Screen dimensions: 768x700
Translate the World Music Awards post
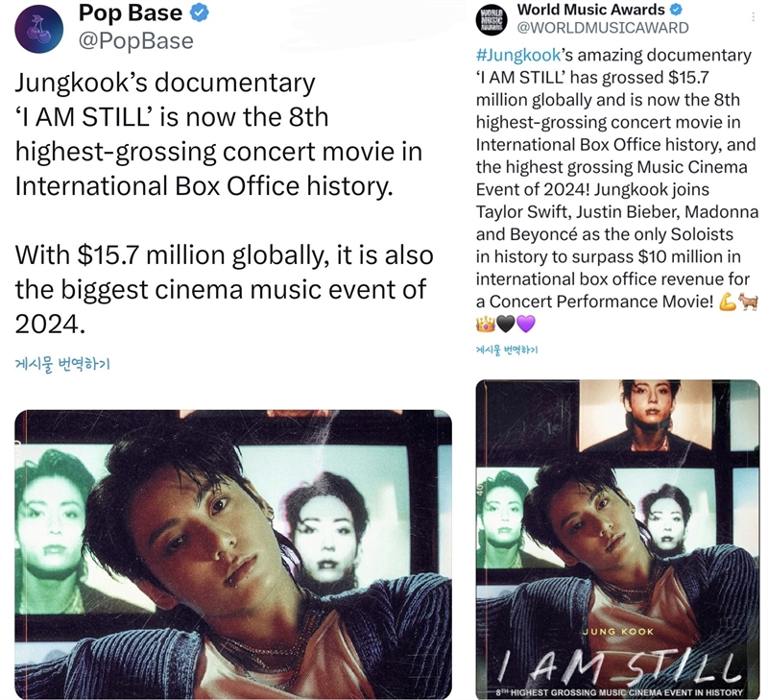pos(507,350)
